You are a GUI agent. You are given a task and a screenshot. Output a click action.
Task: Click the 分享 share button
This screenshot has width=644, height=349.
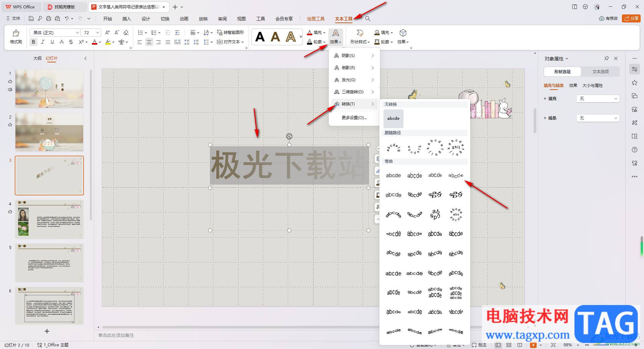coord(631,18)
